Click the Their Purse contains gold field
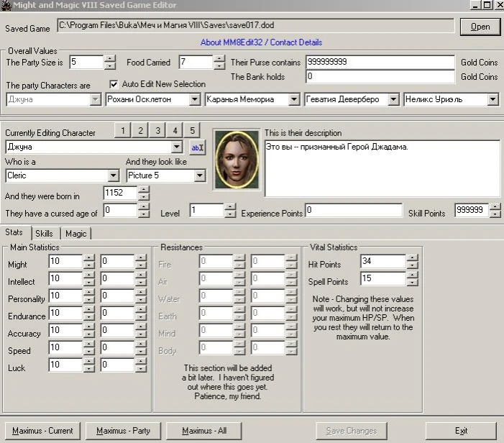The image size is (504, 443). click(380, 62)
